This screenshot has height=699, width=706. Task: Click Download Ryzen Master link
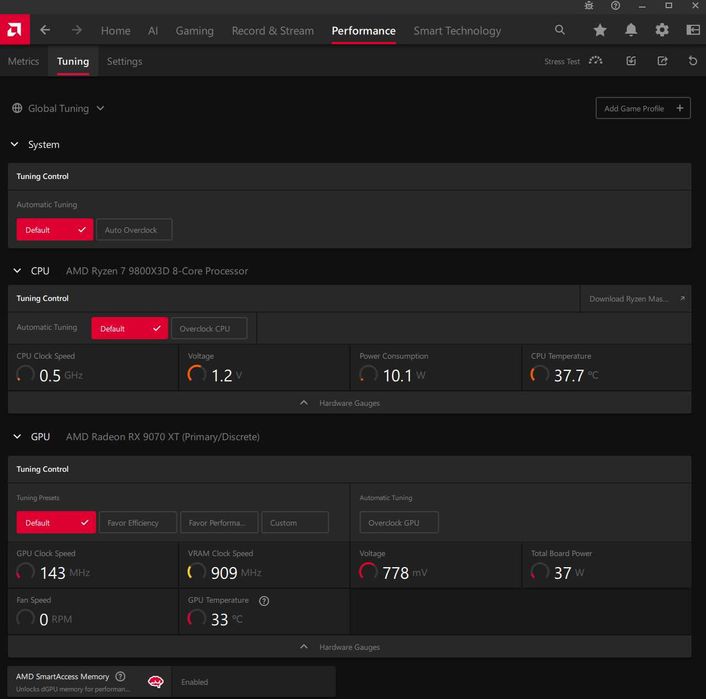(635, 299)
